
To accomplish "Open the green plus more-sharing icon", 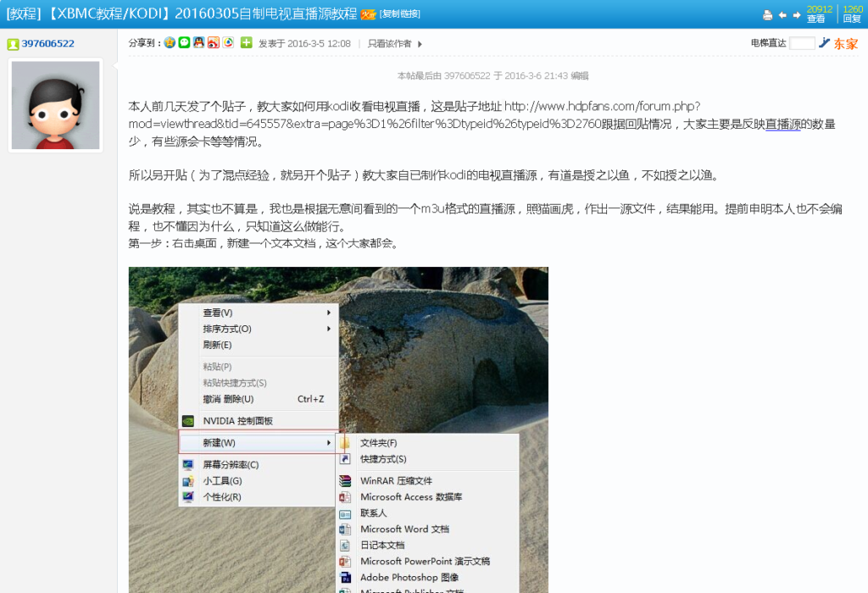I will pos(246,43).
